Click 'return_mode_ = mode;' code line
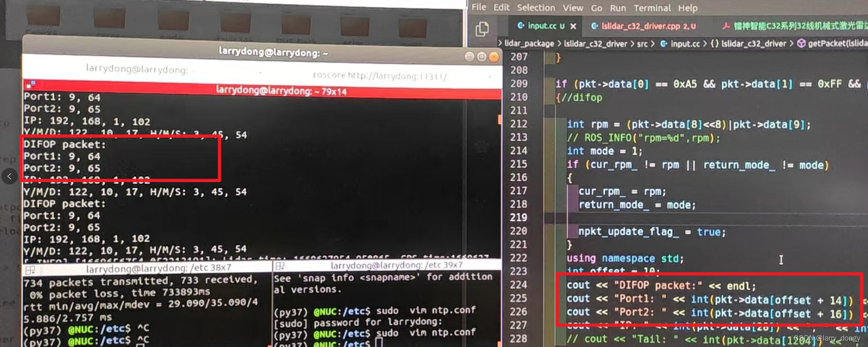This screenshot has width=868, height=347. tap(637, 205)
